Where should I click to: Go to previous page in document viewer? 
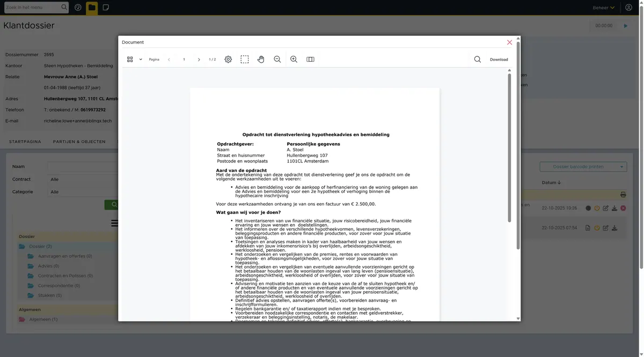(169, 59)
